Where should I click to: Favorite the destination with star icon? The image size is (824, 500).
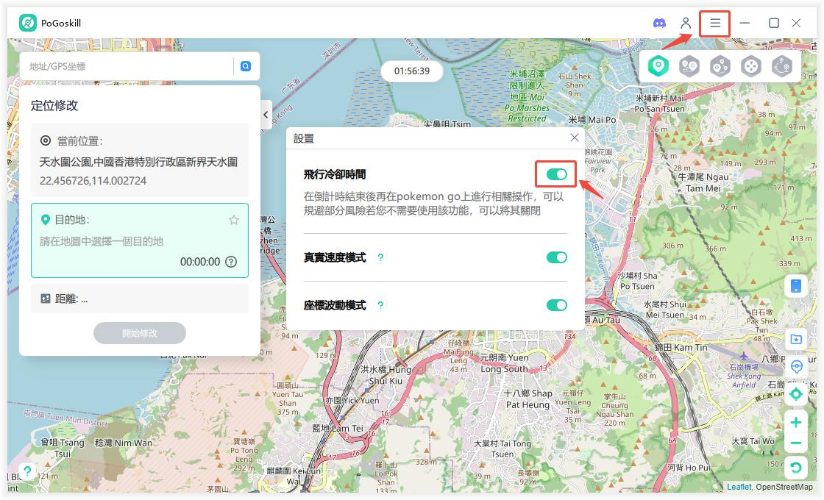[x=234, y=220]
